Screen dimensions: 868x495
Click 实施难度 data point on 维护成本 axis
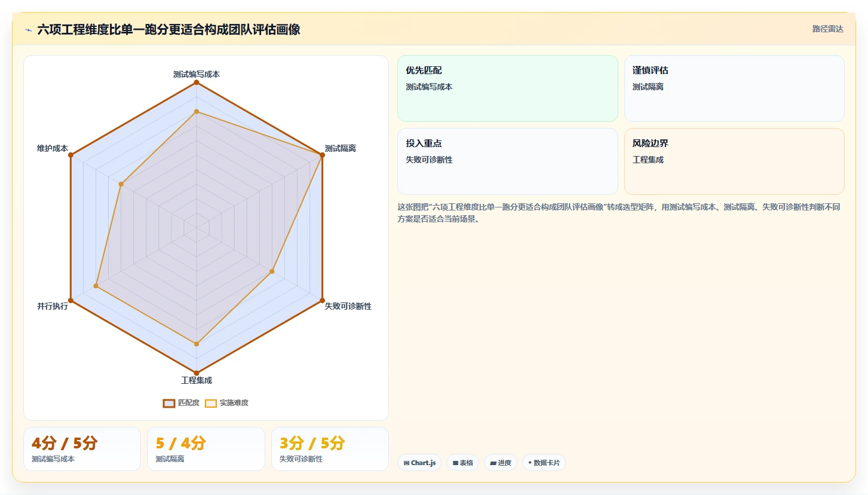[x=121, y=184]
